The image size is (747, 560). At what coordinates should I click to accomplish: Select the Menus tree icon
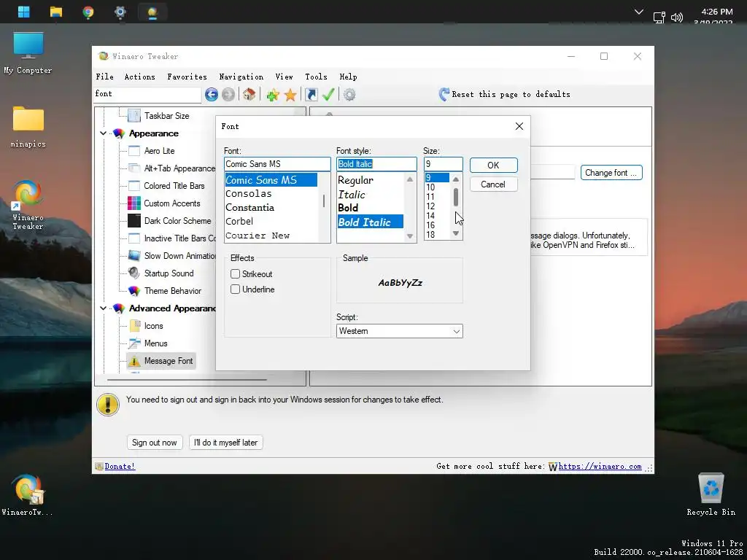[x=134, y=343]
